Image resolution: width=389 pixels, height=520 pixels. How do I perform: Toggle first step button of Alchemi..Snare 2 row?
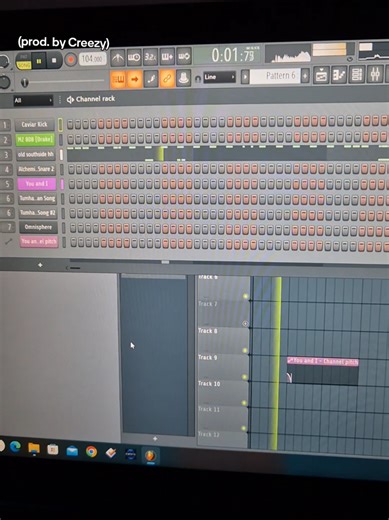coord(71,169)
